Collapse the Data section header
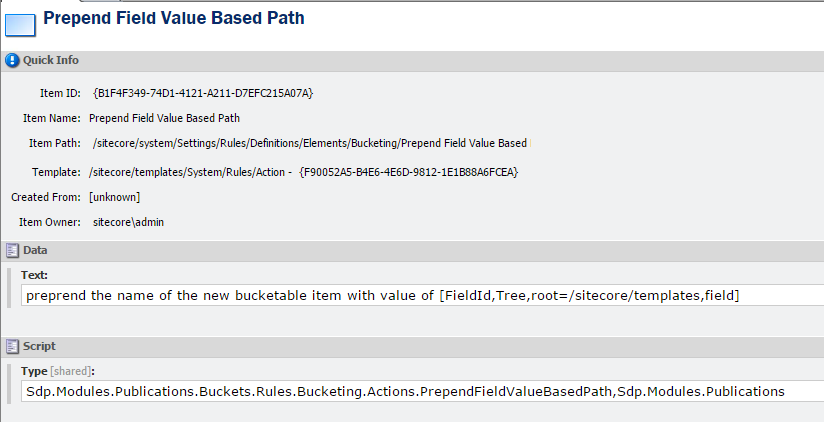Viewport: 824px width, 422px height. pyautogui.click(x=400, y=250)
